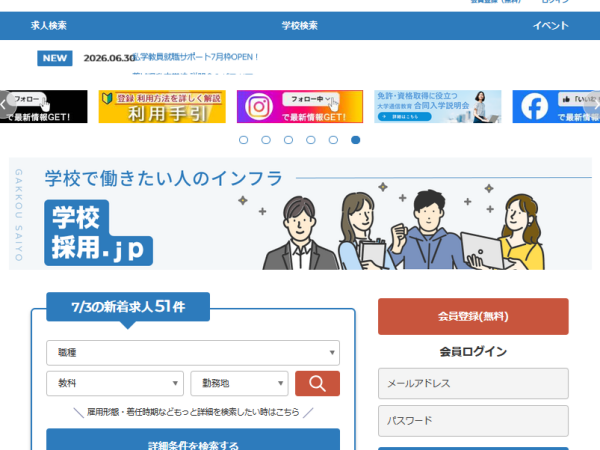This screenshot has height=450, width=600.
Task: Focus the メールアドレス input field
Action: (x=473, y=383)
